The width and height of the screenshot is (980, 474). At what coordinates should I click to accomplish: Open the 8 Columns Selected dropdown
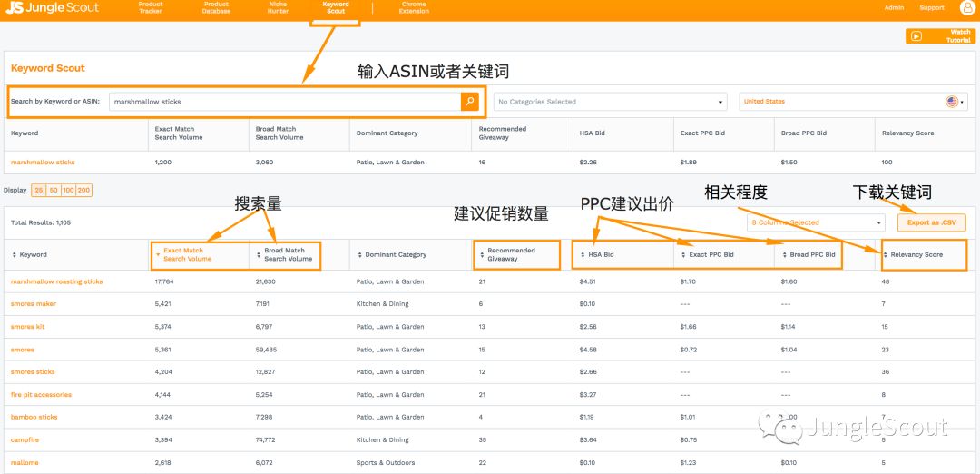pyautogui.click(x=815, y=222)
